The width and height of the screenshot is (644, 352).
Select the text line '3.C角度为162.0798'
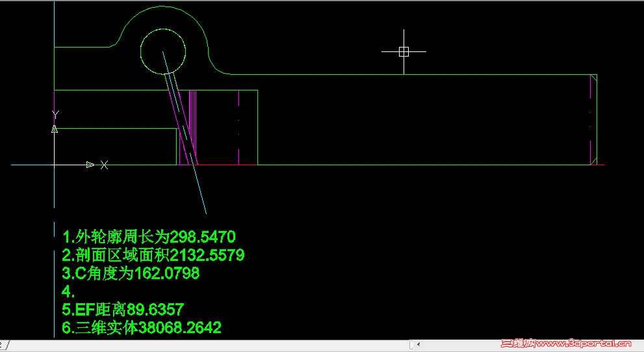[x=131, y=273]
